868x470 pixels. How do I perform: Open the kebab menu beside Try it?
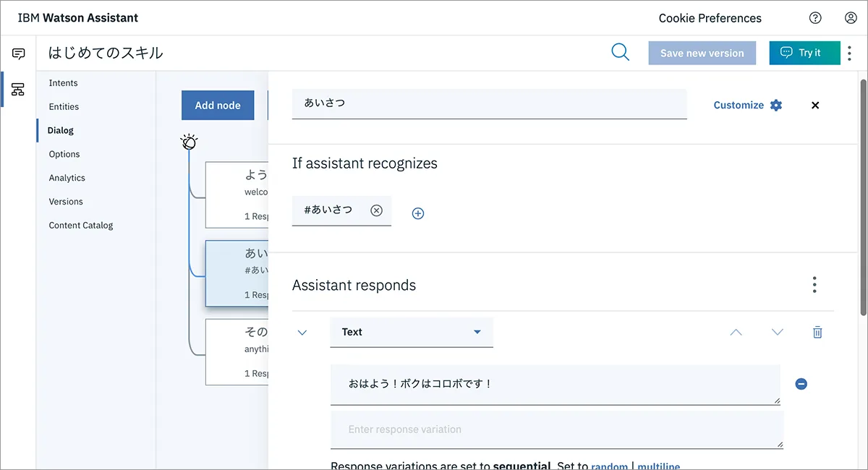[849, 53]
